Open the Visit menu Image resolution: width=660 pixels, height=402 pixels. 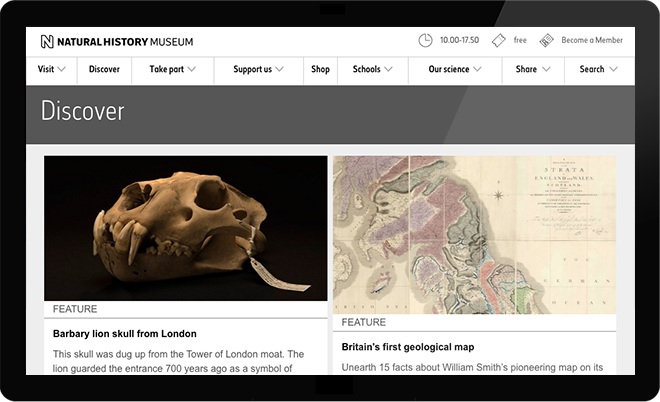point(51,69)
